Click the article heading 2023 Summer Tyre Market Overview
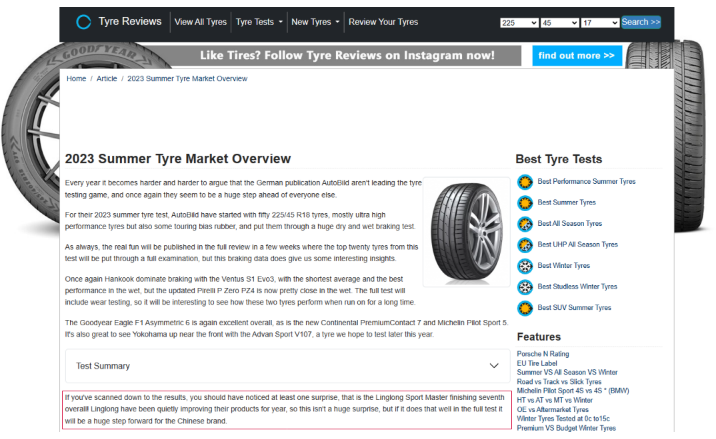This screenshot has width=716, height=439. (x=178, y=159)
